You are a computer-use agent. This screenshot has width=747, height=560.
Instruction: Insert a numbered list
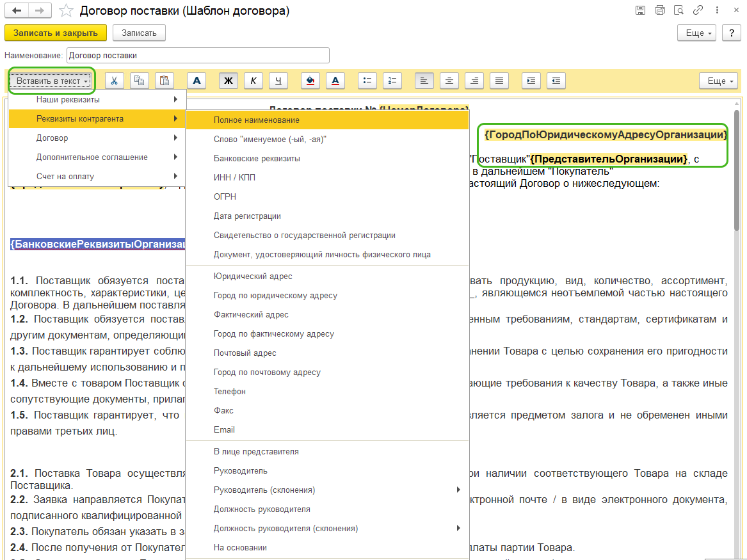pos(392,81)
